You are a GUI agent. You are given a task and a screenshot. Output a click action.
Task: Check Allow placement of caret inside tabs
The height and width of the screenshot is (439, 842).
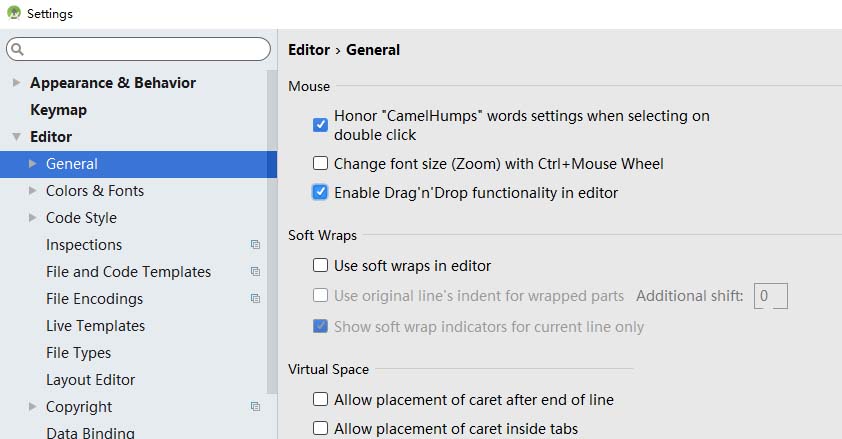pyautogui.click(x=320, y=429)
